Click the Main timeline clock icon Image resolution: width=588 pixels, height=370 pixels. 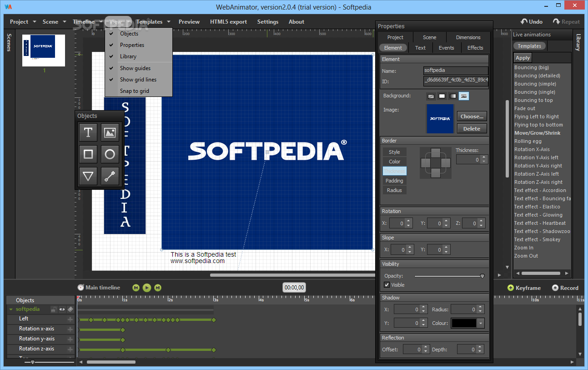(80, 288)
